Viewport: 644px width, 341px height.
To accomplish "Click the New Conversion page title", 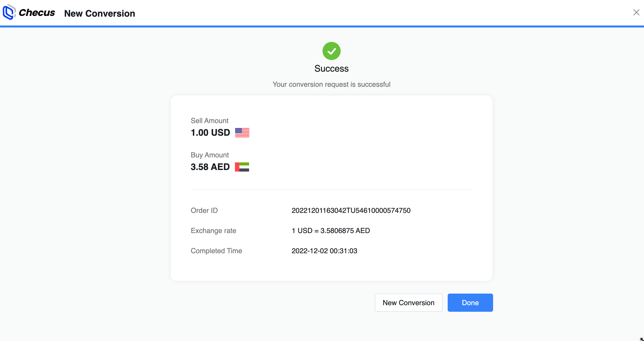I will pyautogui.click(x=99, y=13).
